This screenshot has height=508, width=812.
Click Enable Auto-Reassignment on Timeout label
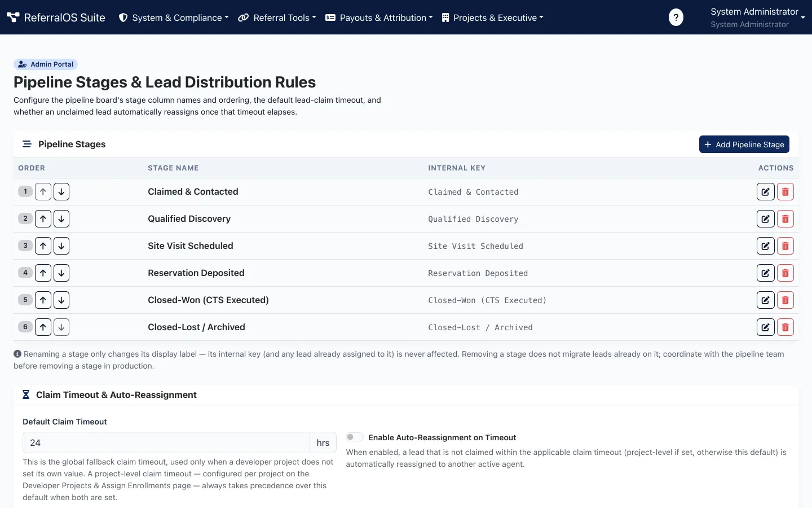442,437
